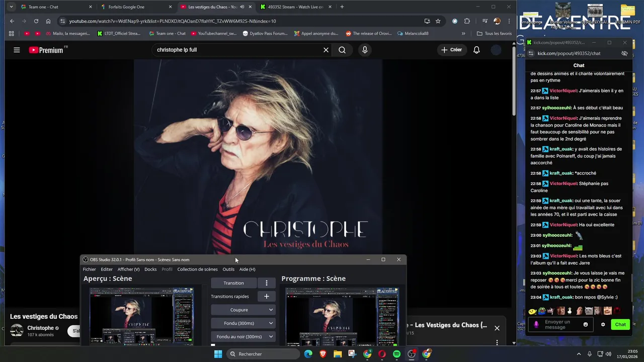Open the OBS Afficher (V) menu
Viewport: 644px width, 362px height.
[128, 269]
